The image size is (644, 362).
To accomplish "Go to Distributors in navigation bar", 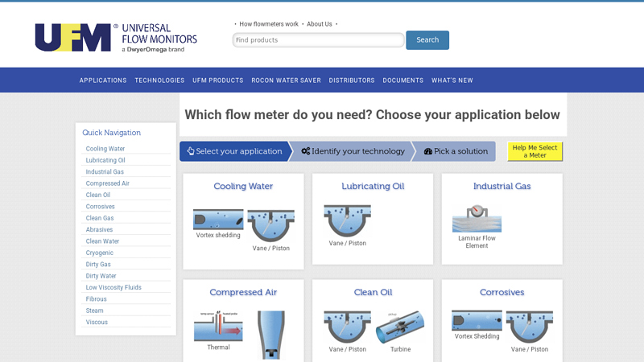I will 352,80.
